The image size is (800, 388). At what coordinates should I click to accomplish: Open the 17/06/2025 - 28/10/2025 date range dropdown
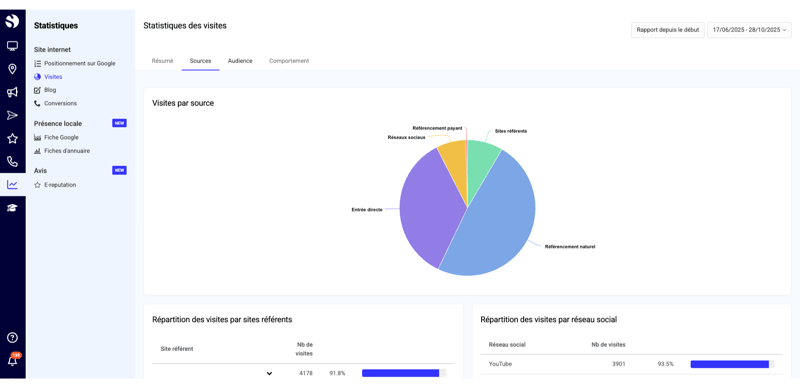(x=749, y=30)
